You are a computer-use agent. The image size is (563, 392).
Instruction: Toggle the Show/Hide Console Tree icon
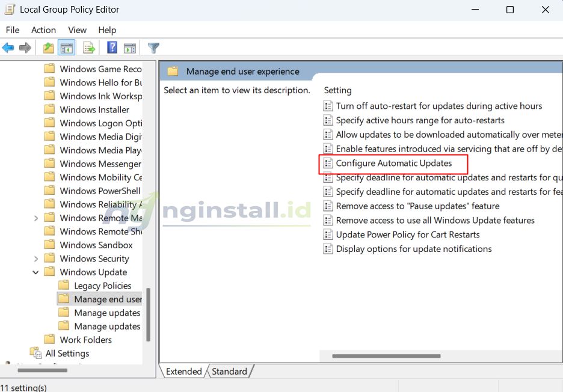[x=65, y=47]
